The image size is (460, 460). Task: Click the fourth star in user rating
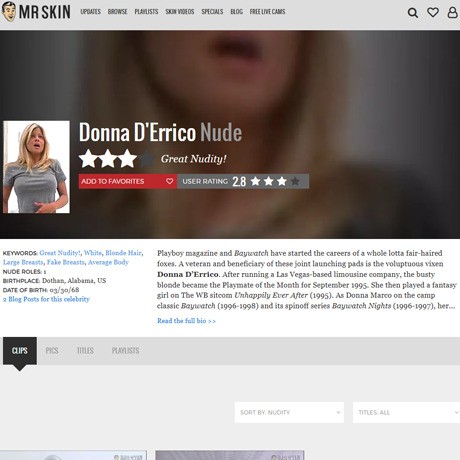295,181
